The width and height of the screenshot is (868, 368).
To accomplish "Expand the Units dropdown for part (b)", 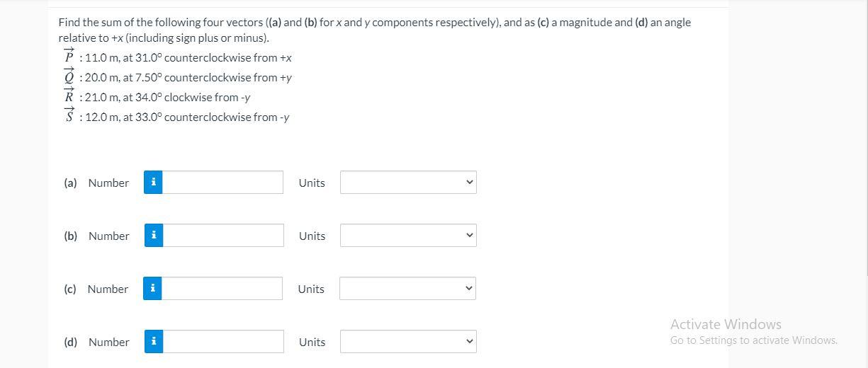I will (x=408, y=236).
